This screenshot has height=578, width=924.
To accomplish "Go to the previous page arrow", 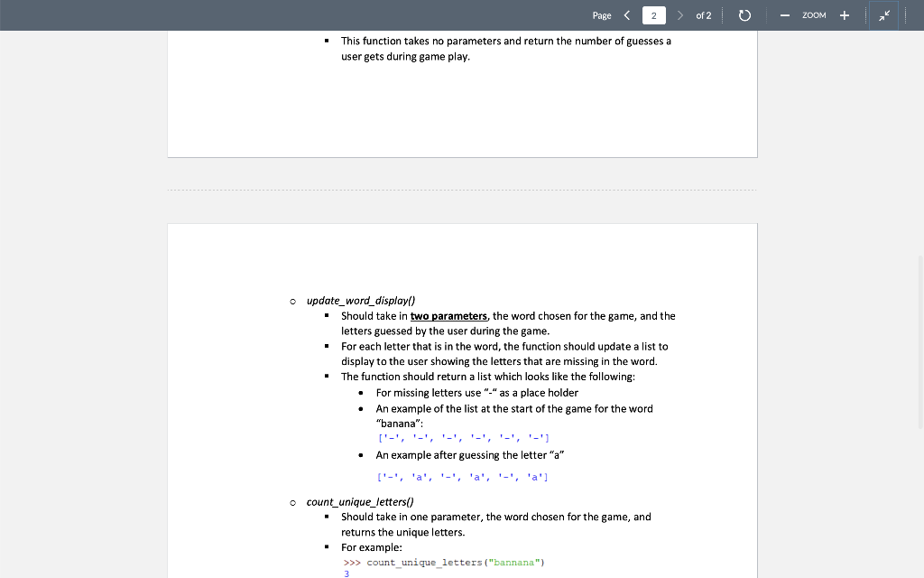I will tap(627, 15).
